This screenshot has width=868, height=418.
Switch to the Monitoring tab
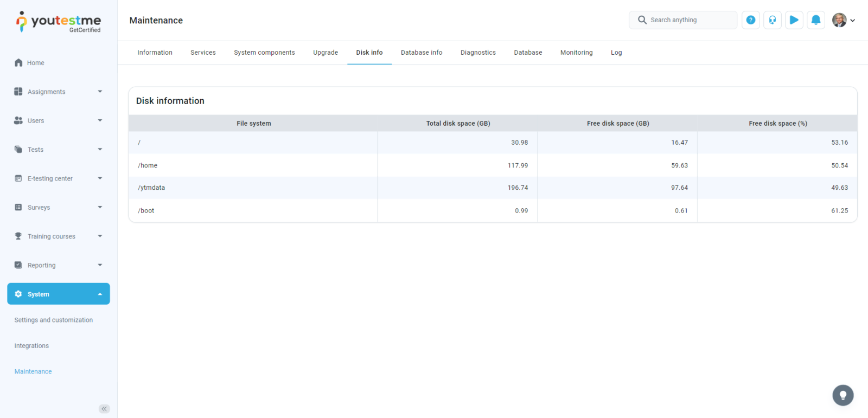(576, 53)
